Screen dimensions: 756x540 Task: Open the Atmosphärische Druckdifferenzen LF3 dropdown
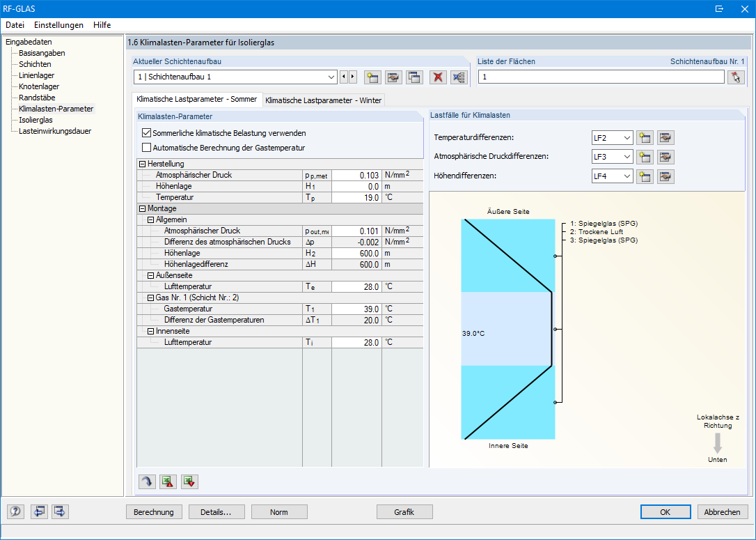coord(627,157)
